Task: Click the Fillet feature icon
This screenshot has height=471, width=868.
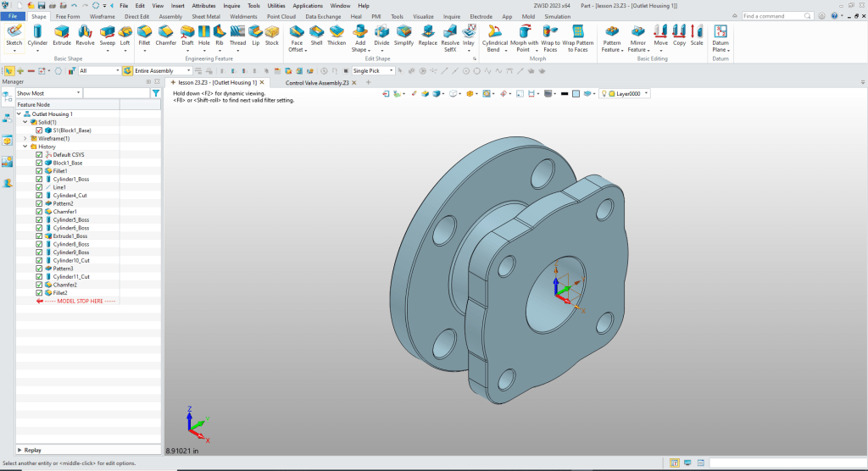Action: (x=144, y=32)
